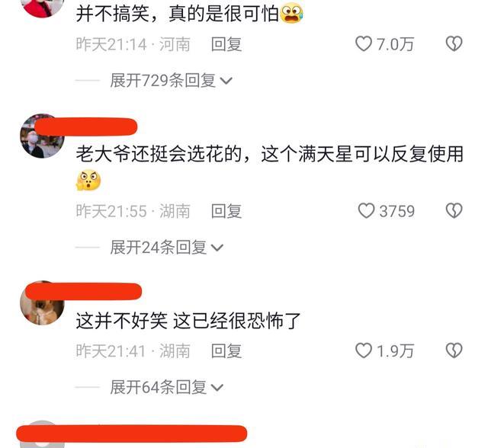Dislike the 恐怖 comment with broken heart
This screenshot has height=448, width=488.
click(x=454, y=350)
